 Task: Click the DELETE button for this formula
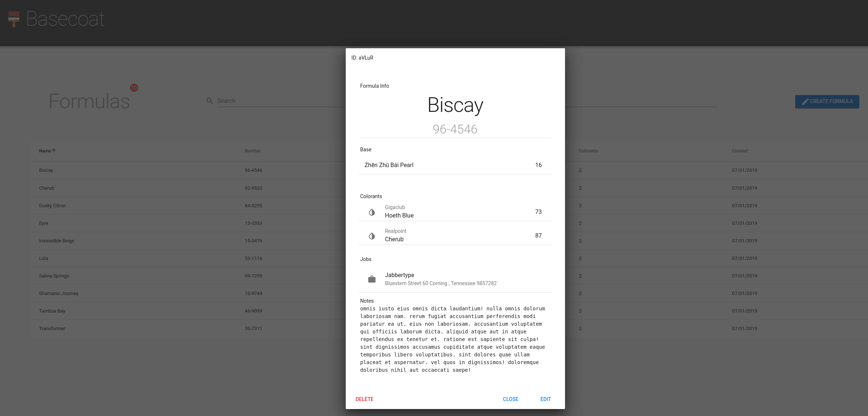364,399
